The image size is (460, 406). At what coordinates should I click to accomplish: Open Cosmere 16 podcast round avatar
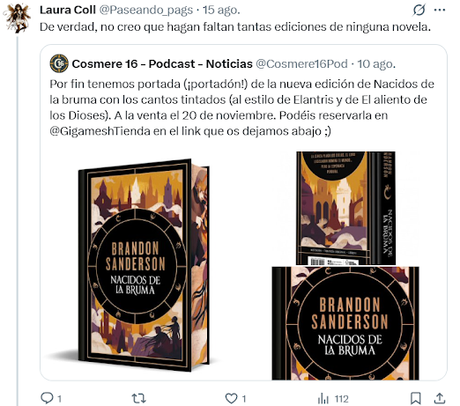[59, 63]
